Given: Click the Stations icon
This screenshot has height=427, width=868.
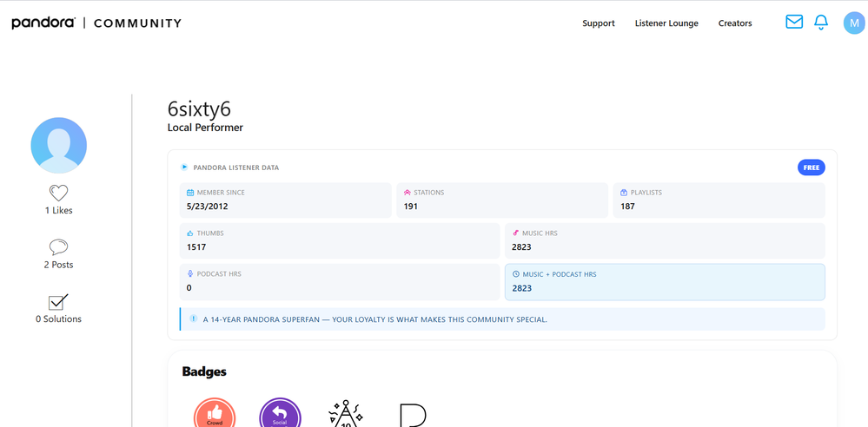Looking at the screenshot, I should point(407,193).
